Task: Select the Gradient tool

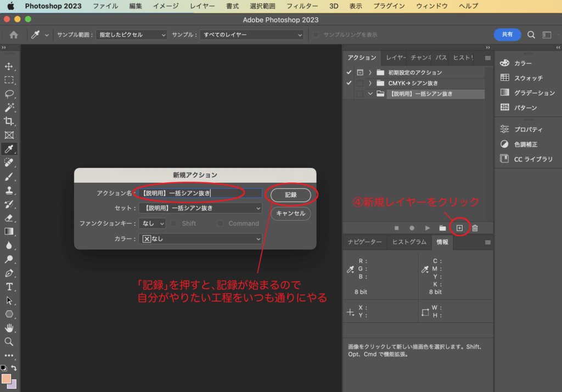Action: tap(9, 232)
